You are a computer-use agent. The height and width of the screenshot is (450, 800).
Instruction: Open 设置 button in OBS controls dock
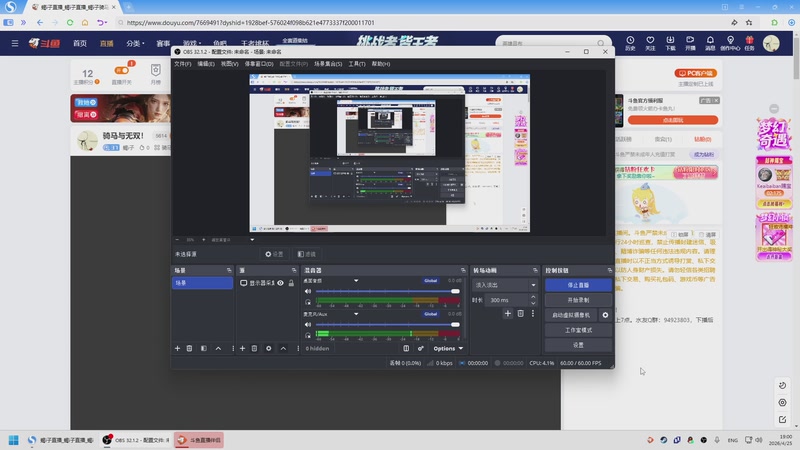(578, 345)
